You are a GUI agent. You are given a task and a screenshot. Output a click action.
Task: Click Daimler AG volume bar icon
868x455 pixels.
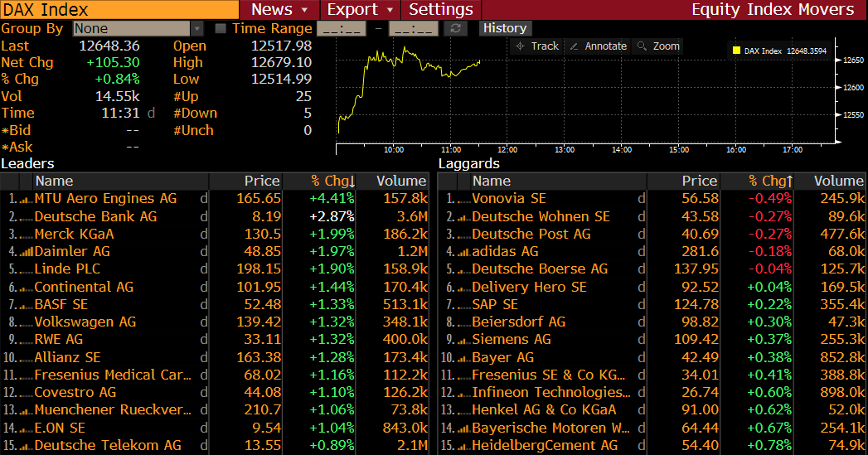25,251
